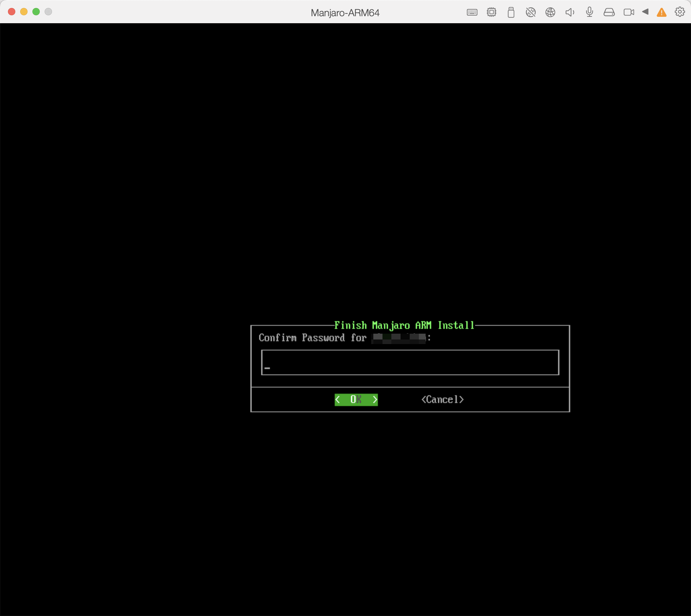Click the Manjaro-ARM64 window title

click(x=345, y=13)
